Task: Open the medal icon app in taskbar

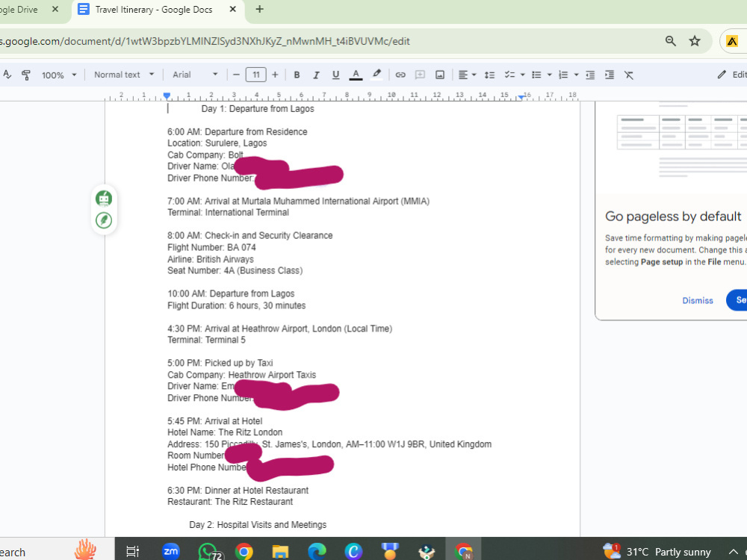Action: 390,552
